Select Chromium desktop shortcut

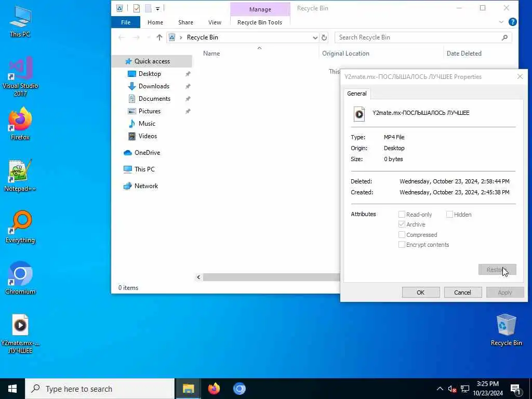click(20, 278)
